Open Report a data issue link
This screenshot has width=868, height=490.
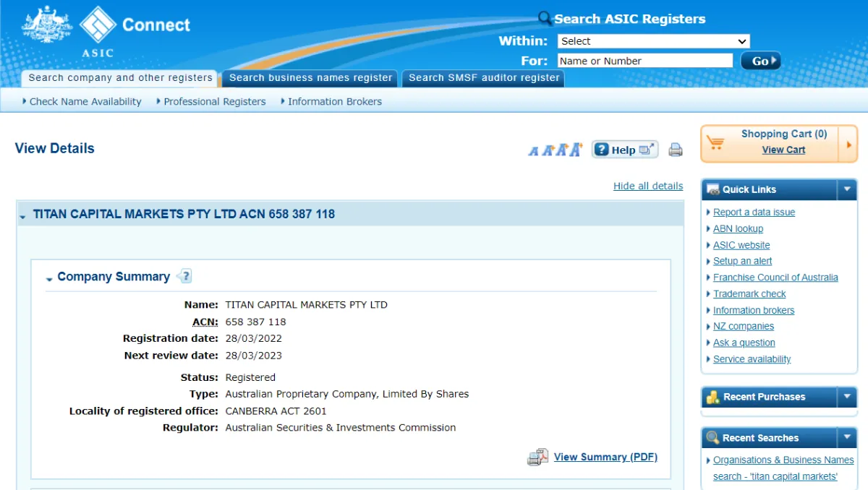pos(754,212)
